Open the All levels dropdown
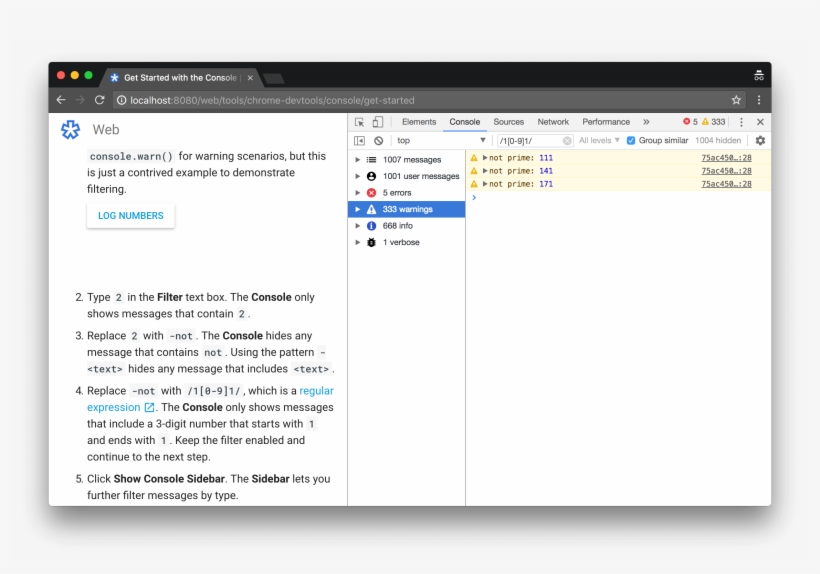Image resolution: width=820 pixels, height=574 pixels. [x=599, y=141]
